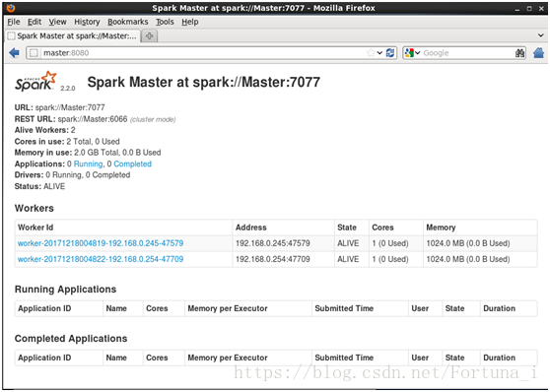Click the Spark version 2.2.0 label

tap(68, 88)
